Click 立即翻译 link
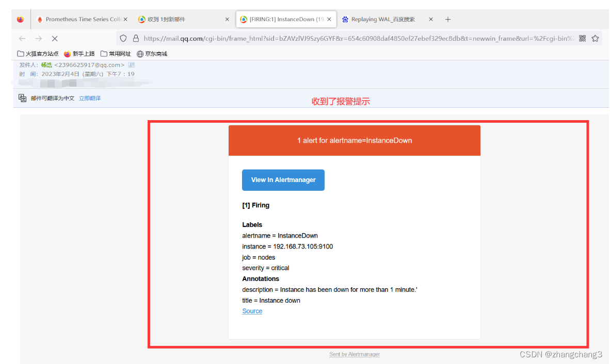The height and width of the screenshot is (364, 610). [x=90, y=98]
